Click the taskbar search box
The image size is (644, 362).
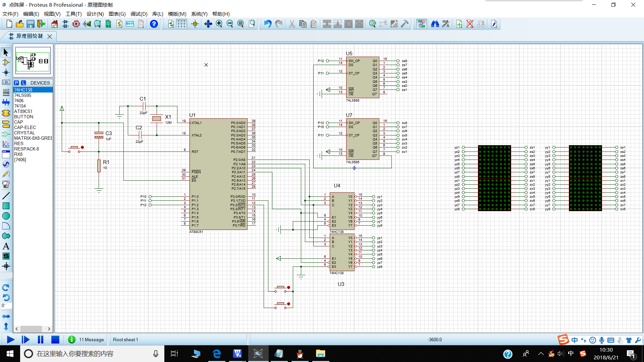(x=92, y=354)
